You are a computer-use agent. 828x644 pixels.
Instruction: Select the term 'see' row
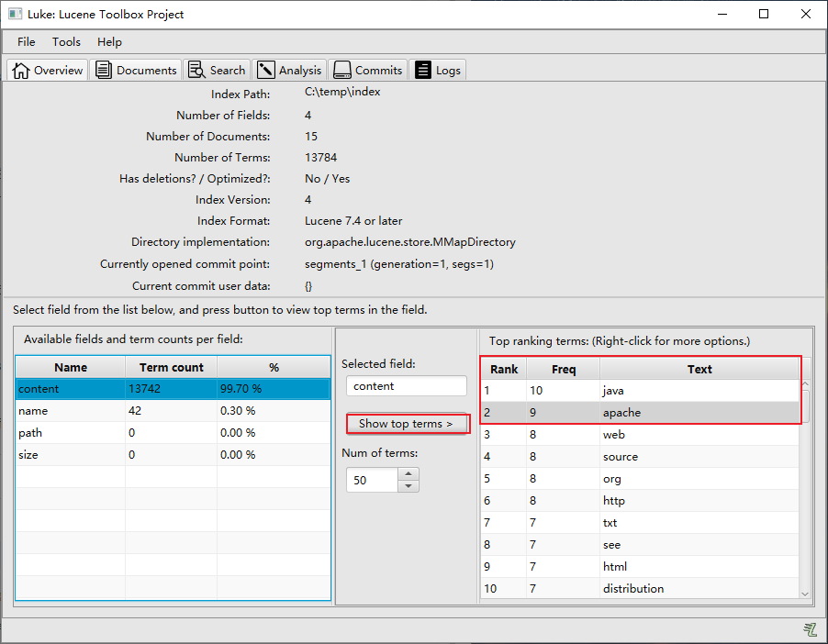click(640, 544)
